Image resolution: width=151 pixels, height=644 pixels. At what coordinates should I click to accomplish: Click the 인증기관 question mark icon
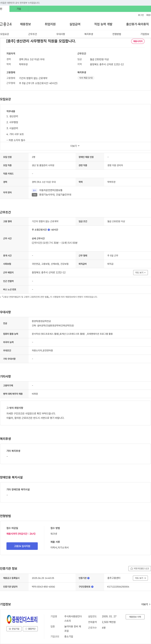pos(88,578)
